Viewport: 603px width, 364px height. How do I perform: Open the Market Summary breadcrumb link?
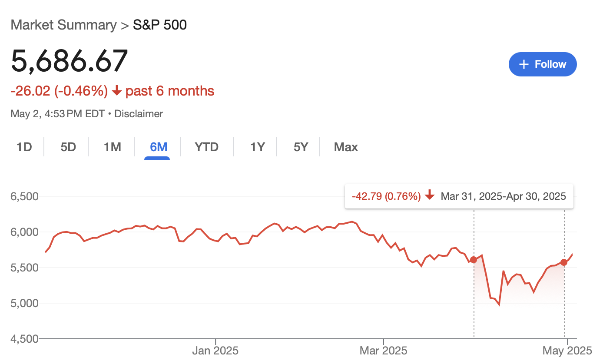click(63, 25)
